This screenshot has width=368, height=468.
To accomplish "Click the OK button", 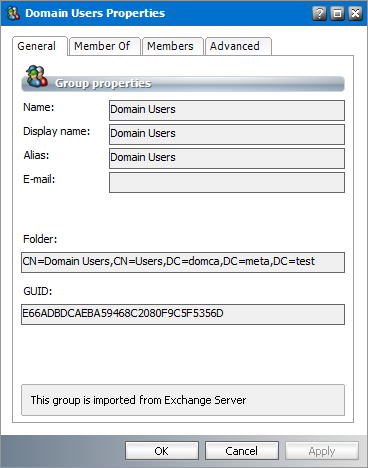I will click(162, 451).
